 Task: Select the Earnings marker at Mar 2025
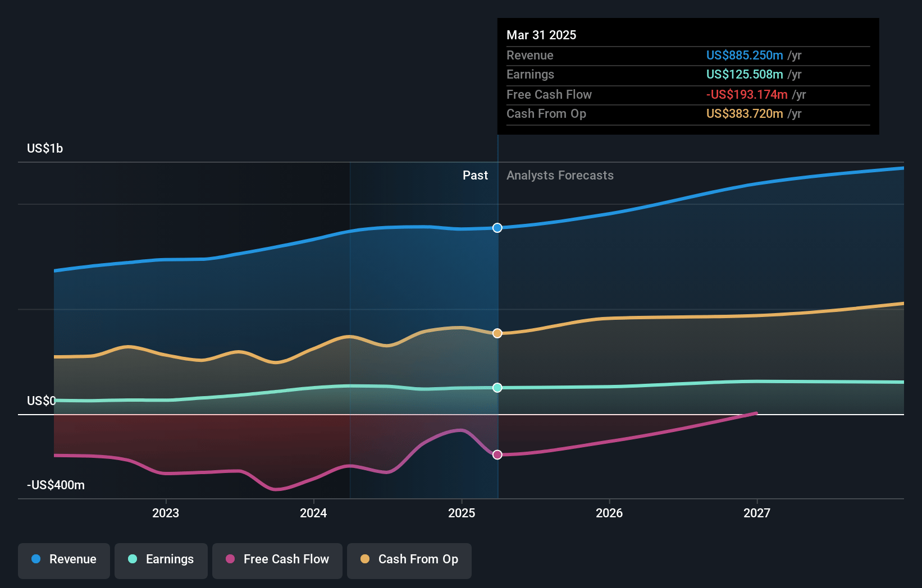point(497,388)
